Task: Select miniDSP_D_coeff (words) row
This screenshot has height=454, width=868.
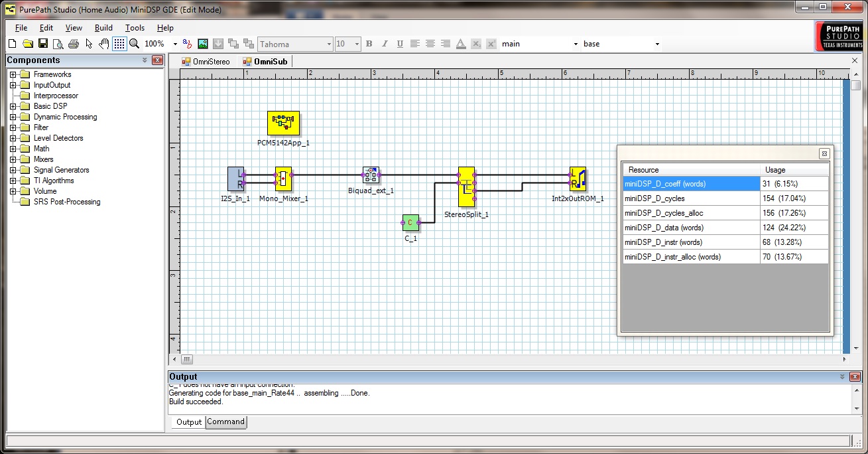Action: pos(725,184)
